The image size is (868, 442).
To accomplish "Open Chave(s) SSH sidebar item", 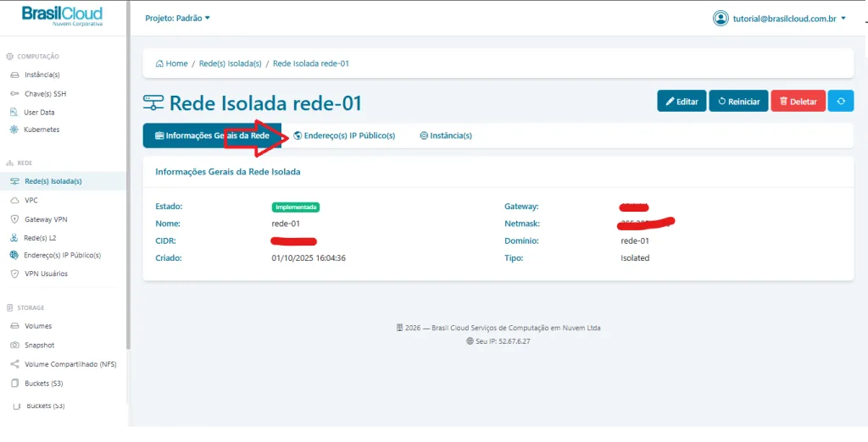I will tap(44, 93).
